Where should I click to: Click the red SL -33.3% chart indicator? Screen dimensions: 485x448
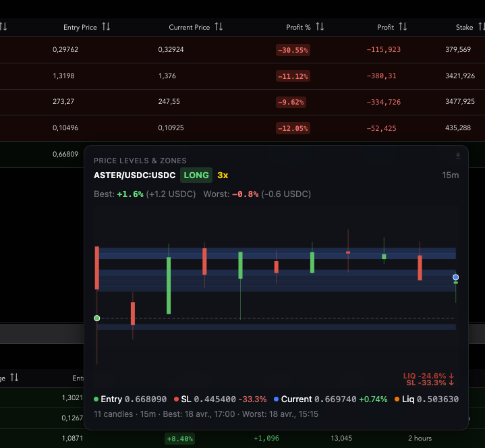tap(430, 383)
